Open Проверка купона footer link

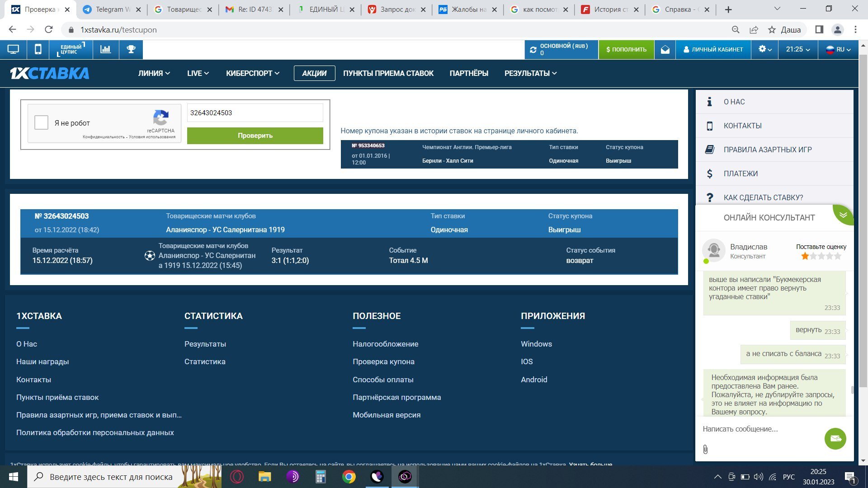tap(383, 361)
